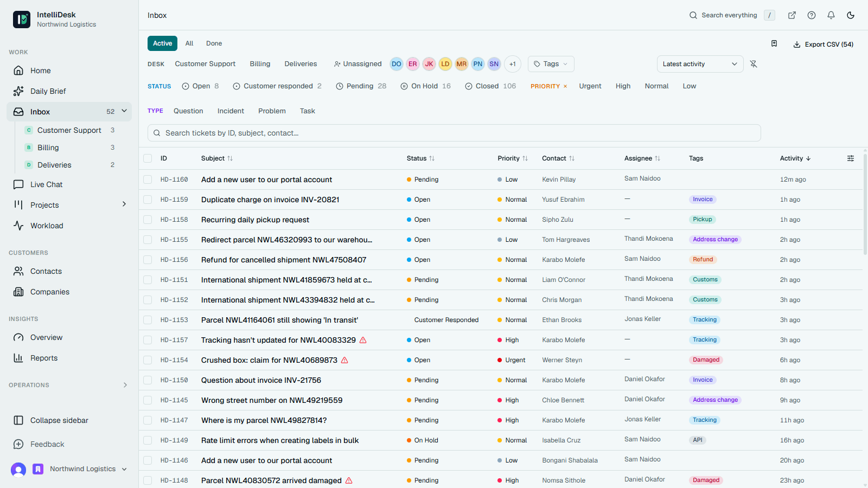The width and height of the screenshot is (868, 488).
Task: Check the box for ticket HD-1155
Action: click(x=148, y=240)
